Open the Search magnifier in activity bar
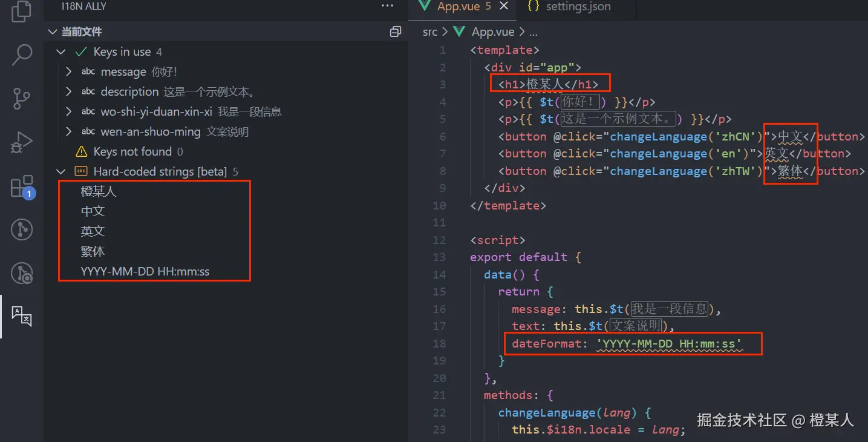Viewport: 868px width, 442px height. [22, 54]
